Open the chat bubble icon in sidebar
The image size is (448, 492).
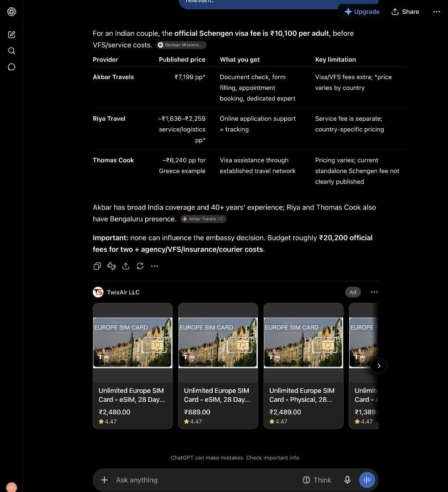12,67
